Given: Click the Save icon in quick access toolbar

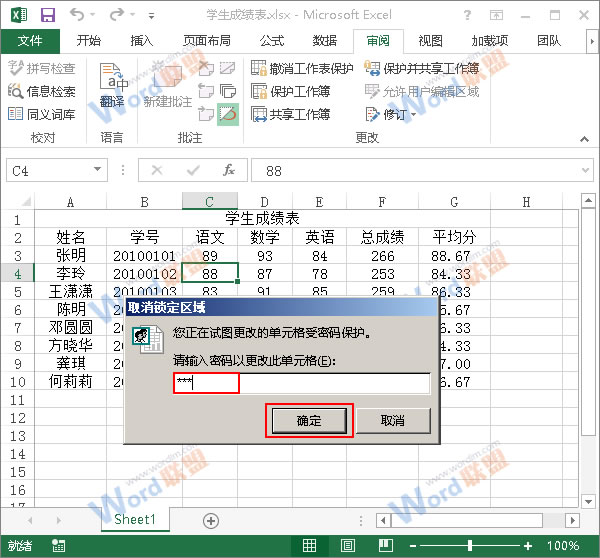Looking at the screenshot, I should pos(47,16).
